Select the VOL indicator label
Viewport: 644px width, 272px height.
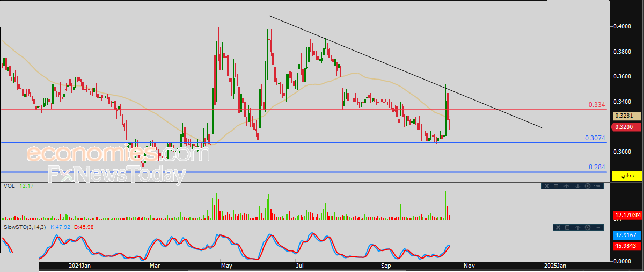point(9,186)
